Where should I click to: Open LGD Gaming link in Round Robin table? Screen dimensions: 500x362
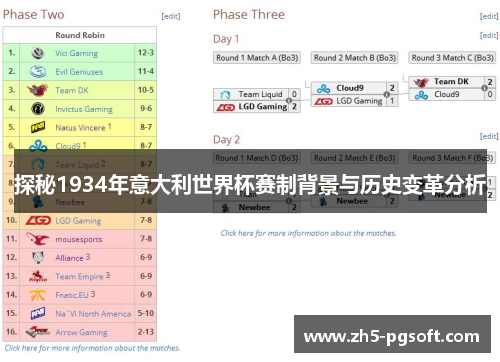(x=78, y=221)
